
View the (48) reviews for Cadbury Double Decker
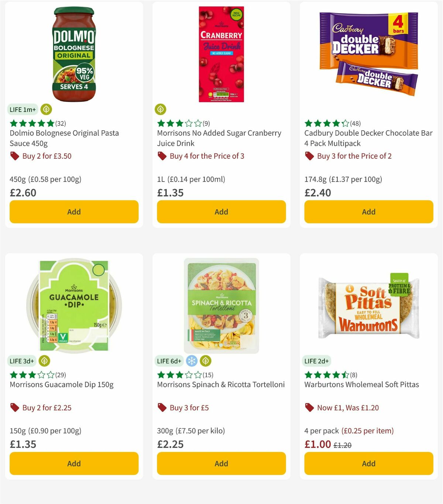[355, 124]
